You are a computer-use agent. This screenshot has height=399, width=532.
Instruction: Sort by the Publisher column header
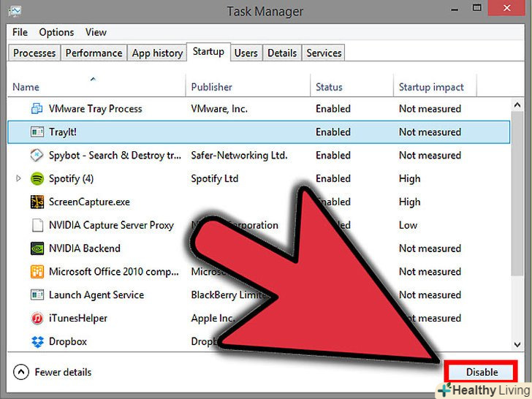[x=211, y=87]
